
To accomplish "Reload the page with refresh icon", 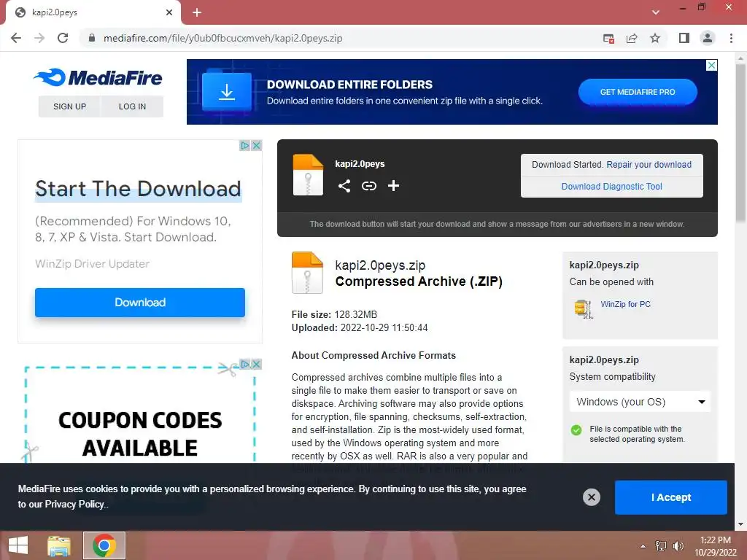I will pos(63,38).
